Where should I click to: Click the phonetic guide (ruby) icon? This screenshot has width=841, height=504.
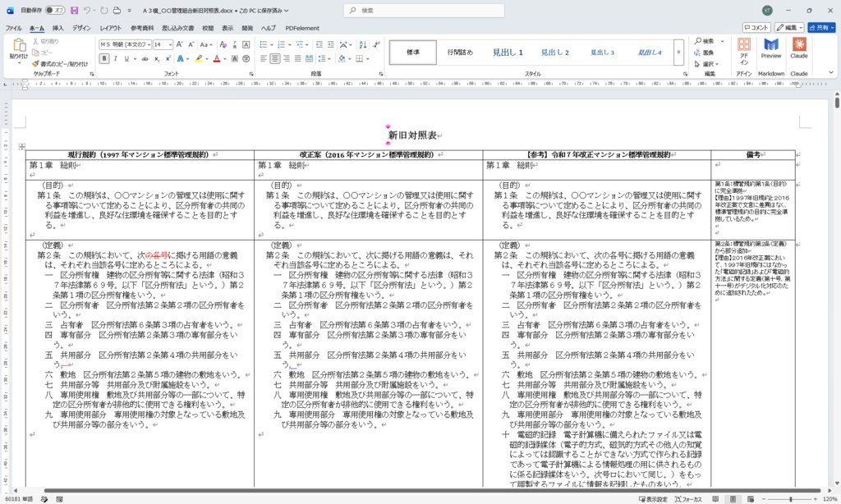coord(234,44)
